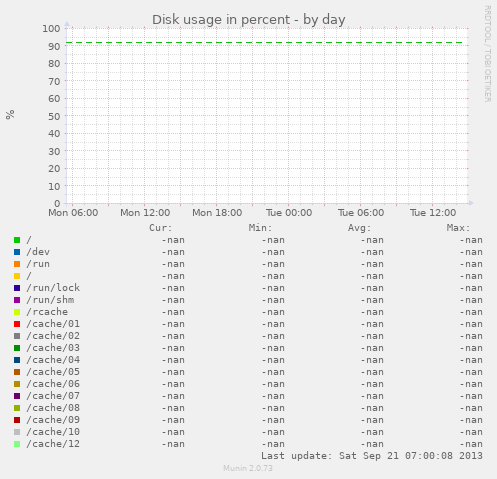This screenshot has width=497, height=479.
Task: Click the 'Munin 2.0.73' version text
Action: click(x=248, y=468)
